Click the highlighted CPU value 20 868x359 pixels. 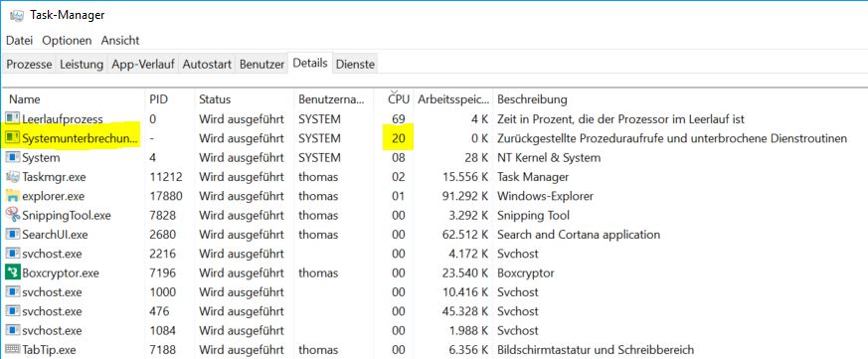(x=399, y=138)
